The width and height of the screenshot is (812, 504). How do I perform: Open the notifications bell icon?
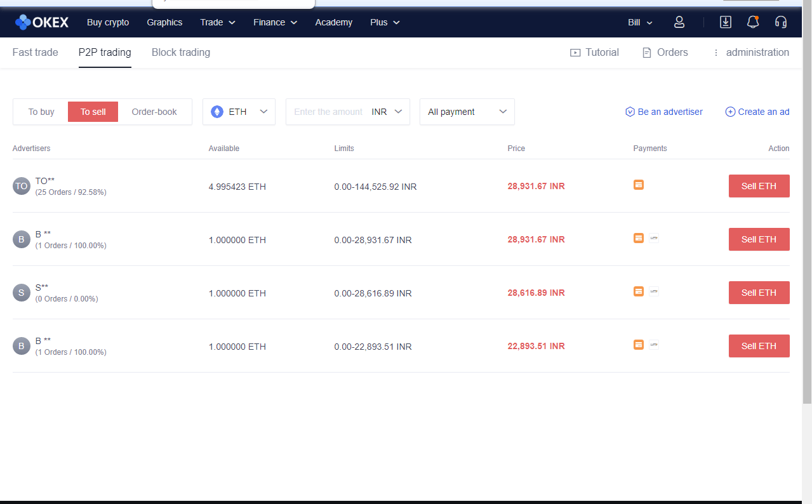tap(753, 22)
